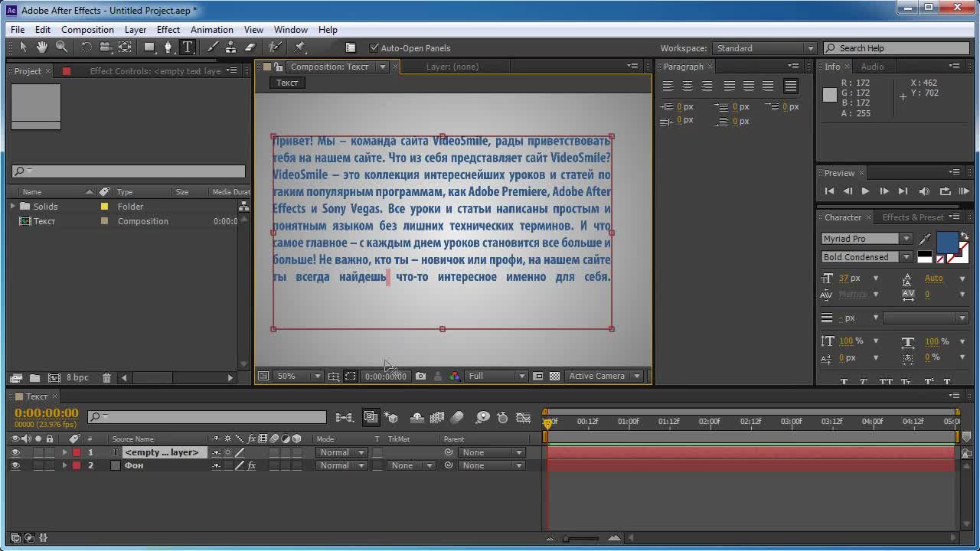This screenshot has height=551, width=980.
Task: Select the Rectangle shape tool
Action: tap(150, 47)
